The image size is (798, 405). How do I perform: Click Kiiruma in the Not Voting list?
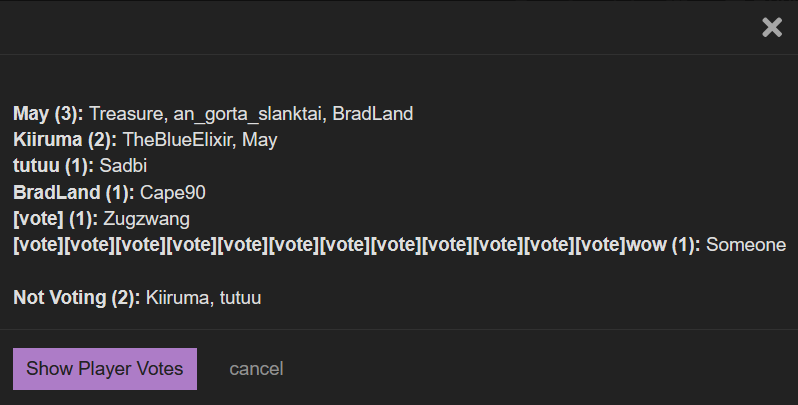coord(179,298)
